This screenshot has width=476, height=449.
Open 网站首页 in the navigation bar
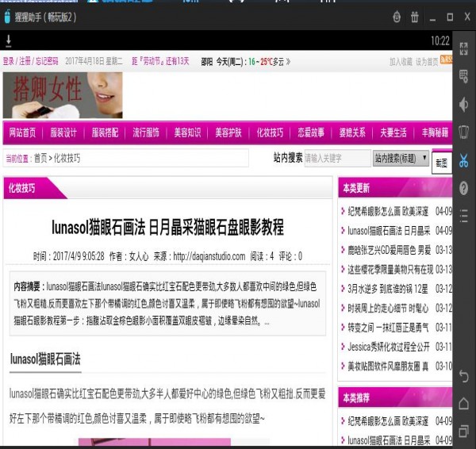22,132
